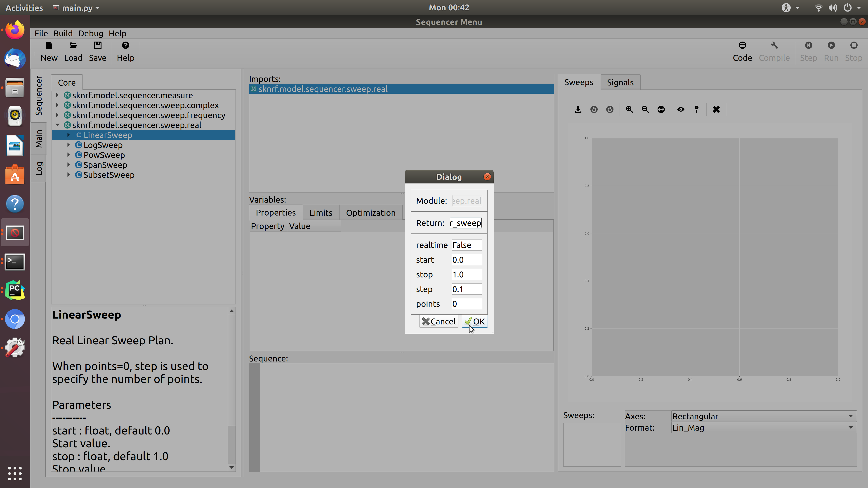Open PyCharm from the dock
The image size is (868, 488).
15,290
